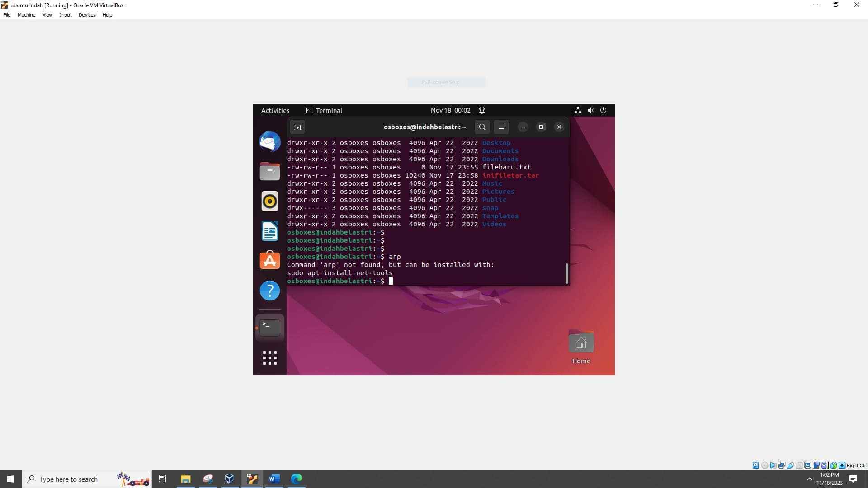Select the Templates directory in terminal listing
868x488 pixels.
500,216
